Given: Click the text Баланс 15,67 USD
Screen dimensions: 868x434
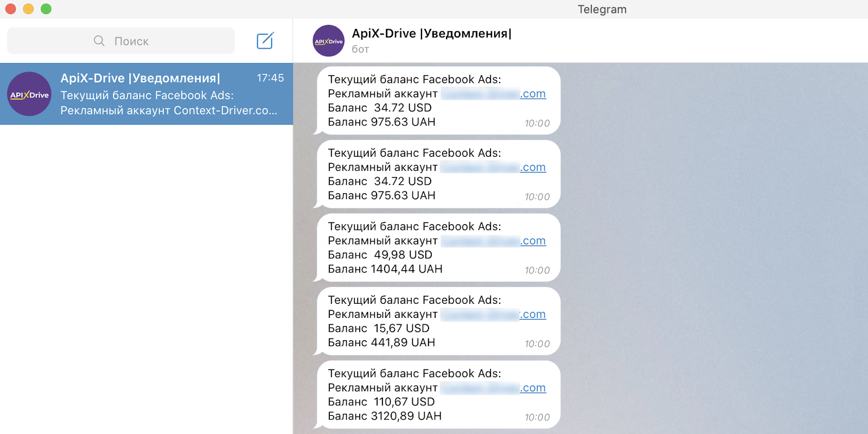Looking at the screenshot, I should pos(379,328).
